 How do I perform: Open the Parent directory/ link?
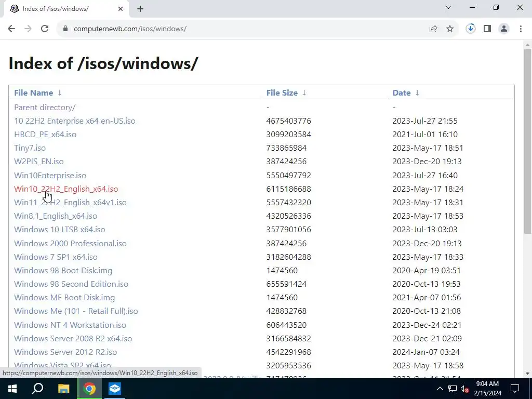[x=45, y=107]
